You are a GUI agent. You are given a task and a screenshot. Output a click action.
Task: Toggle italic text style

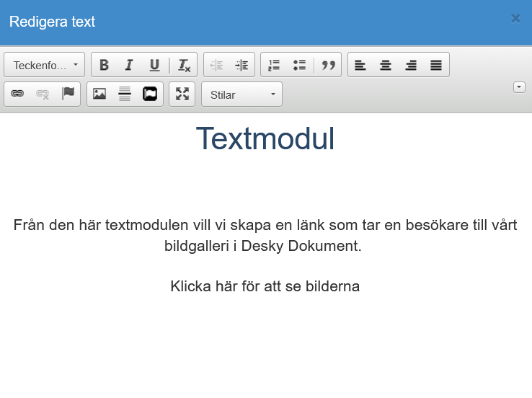tap(129, 65)
